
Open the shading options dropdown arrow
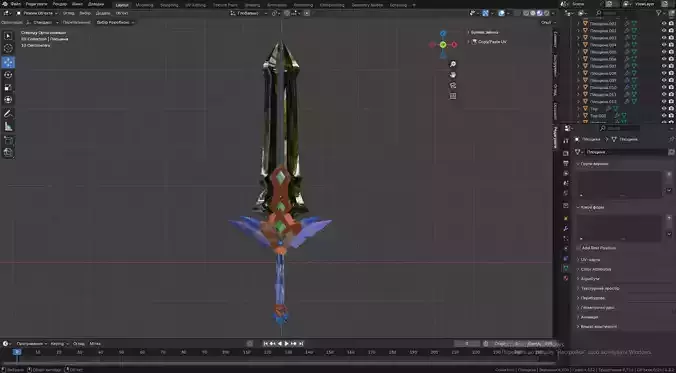[553, 13]
